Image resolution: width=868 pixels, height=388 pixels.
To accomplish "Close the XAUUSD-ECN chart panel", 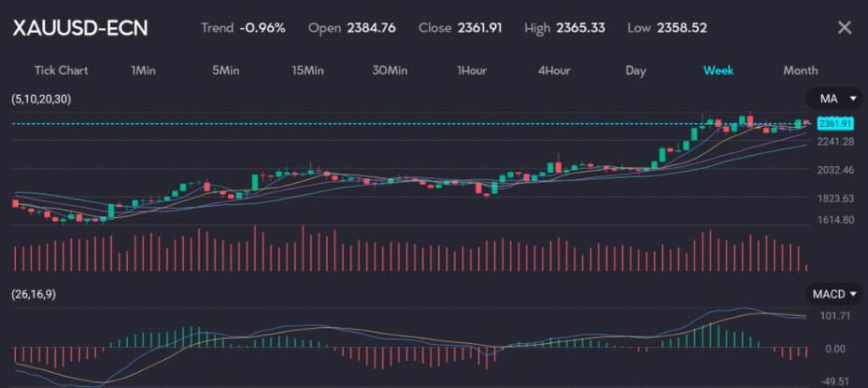I will point(843,28).
